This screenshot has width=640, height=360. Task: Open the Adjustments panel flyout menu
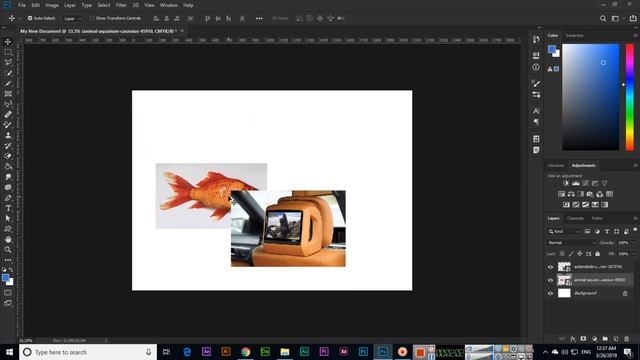click(x=635, y=165)
